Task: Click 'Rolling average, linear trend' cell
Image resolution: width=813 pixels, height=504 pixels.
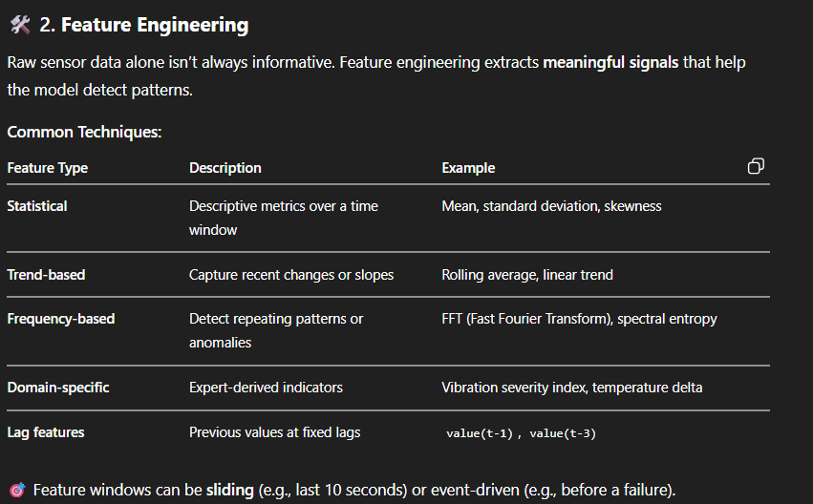Action: pyautogui.click(x=527, y=275)
